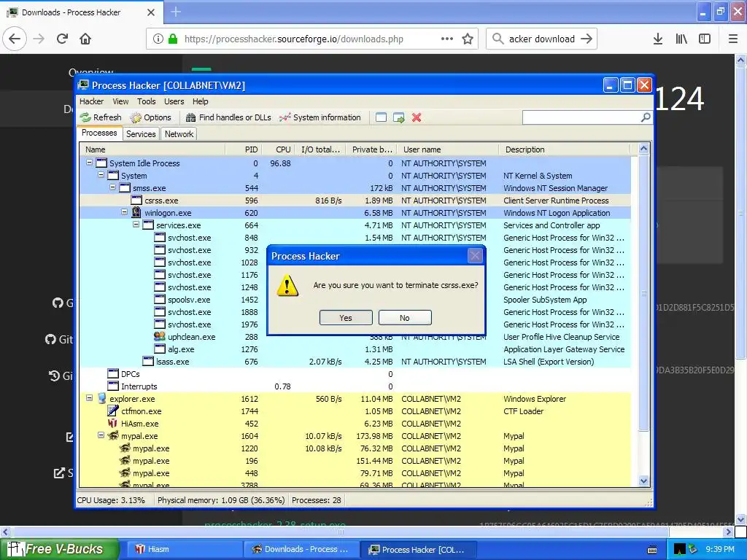Open the browser library icon
Screen dimensions: 747x560
(x=681, y=39)
